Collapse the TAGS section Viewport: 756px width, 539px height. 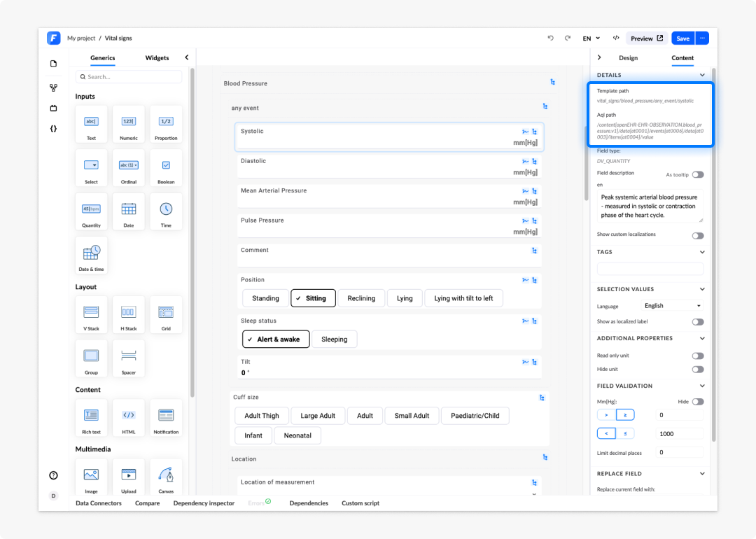702,252
